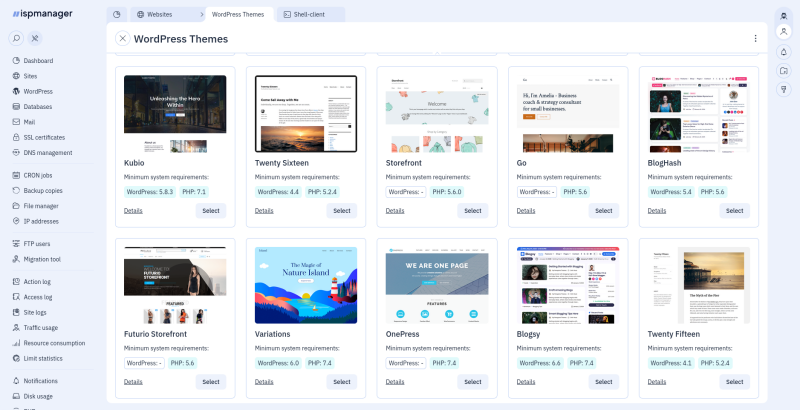Select the Variations theme
Screen dimensions: 800x410
tap(342, 382)
